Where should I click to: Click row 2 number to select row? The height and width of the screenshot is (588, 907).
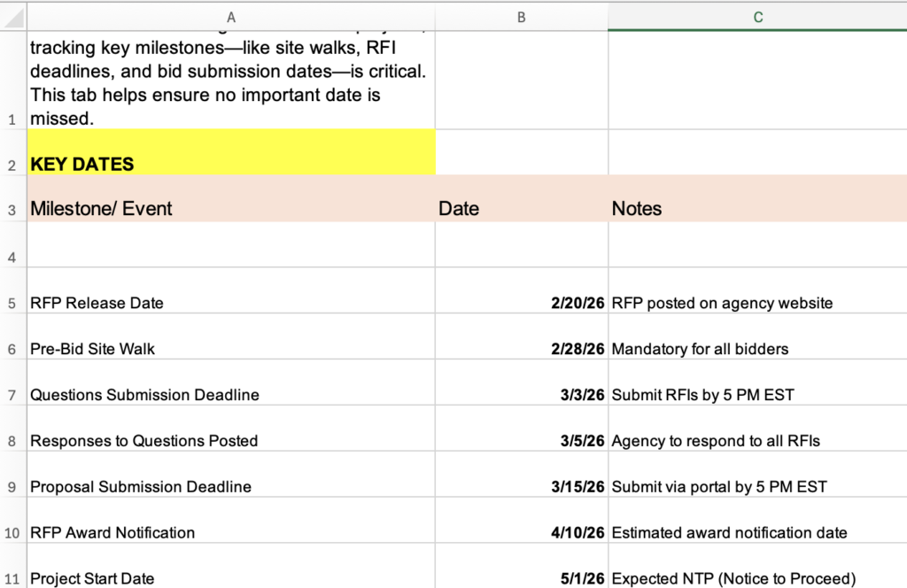pos(13,163)
